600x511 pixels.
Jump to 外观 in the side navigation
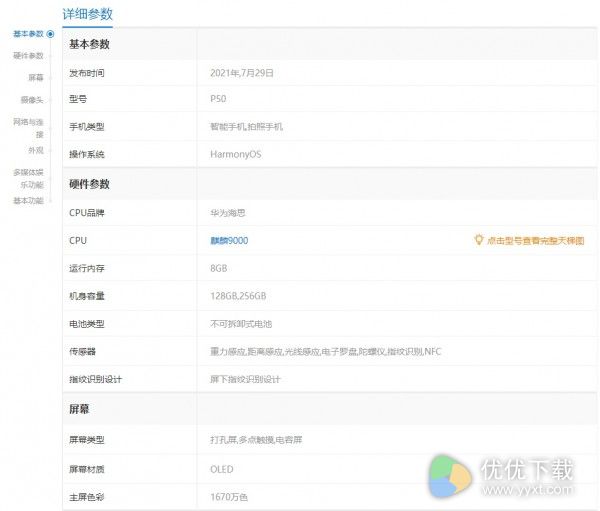(36, 150)
